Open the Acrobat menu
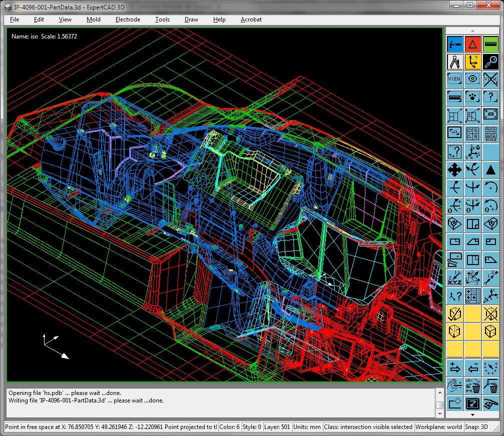 251,19
